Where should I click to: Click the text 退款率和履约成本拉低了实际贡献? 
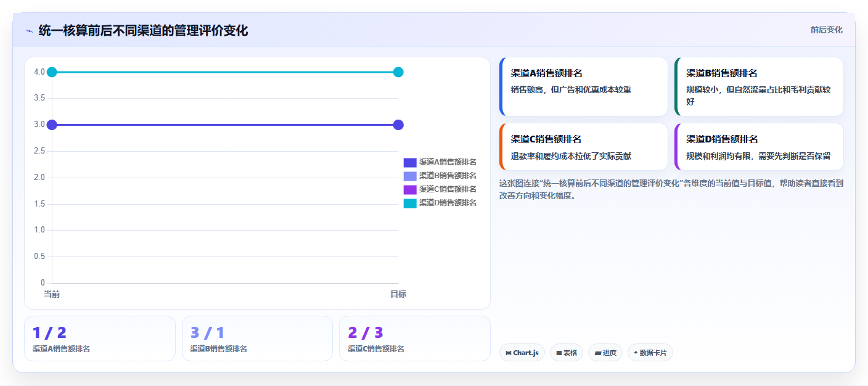(x=571, y=156)
